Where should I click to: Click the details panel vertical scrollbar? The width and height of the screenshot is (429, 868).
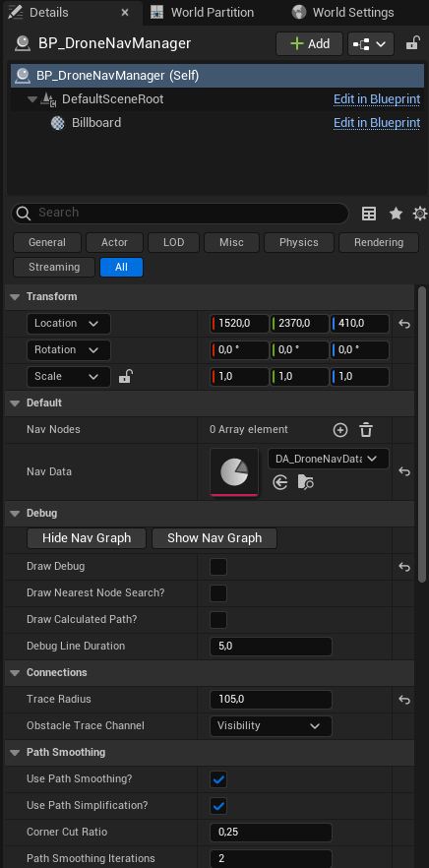422,435
